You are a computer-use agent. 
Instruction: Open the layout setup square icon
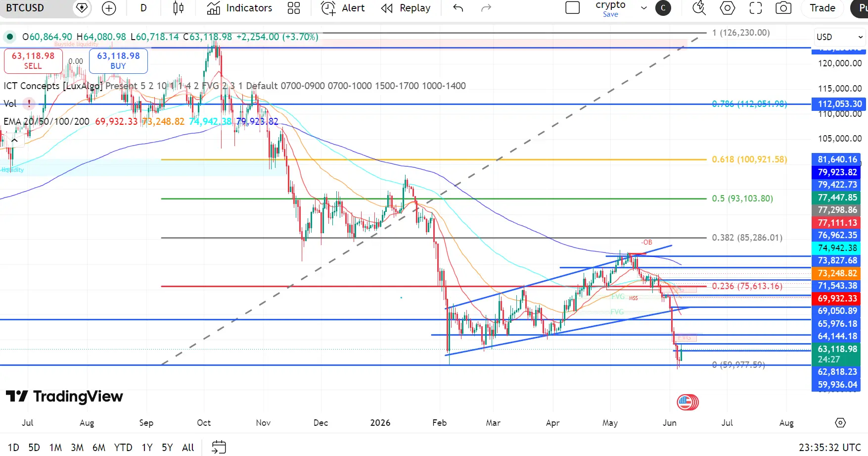573,8
